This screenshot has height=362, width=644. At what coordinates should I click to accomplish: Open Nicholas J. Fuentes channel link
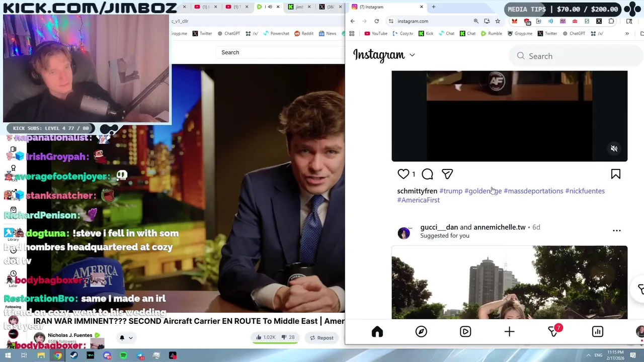[70, 335]
